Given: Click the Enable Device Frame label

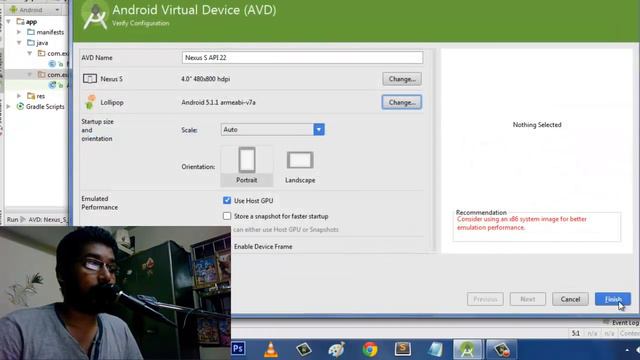Looking at the screenshot, I should 263,247.
